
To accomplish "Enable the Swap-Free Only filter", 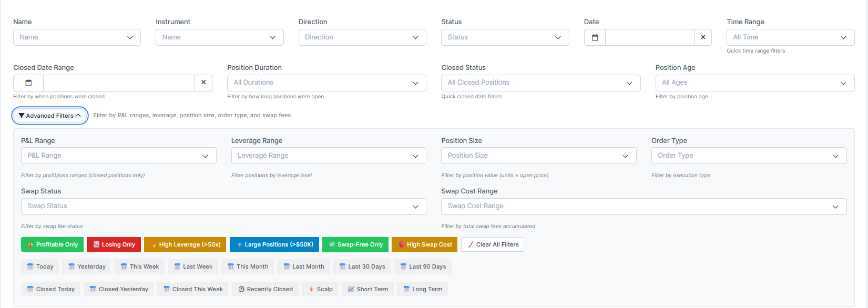I will point(355,244).
